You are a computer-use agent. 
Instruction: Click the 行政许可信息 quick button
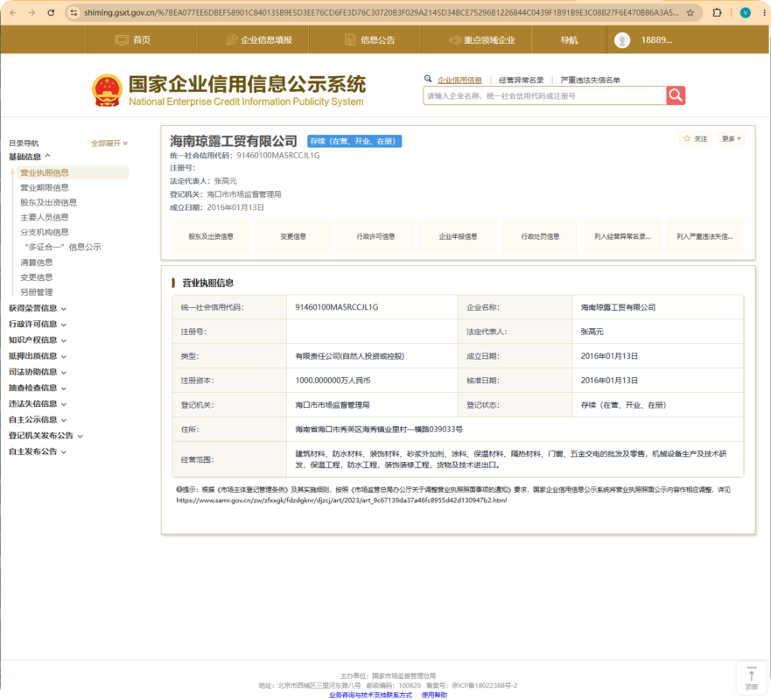(x=375, y=236)
